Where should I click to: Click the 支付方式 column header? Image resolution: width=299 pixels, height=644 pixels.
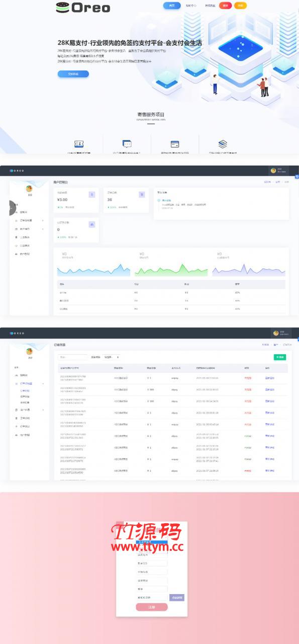click(x=175, y=368)
